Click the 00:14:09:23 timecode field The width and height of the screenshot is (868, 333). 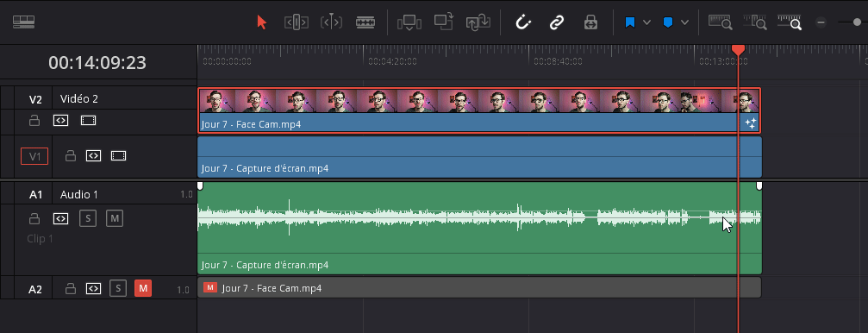coord(97,63)
